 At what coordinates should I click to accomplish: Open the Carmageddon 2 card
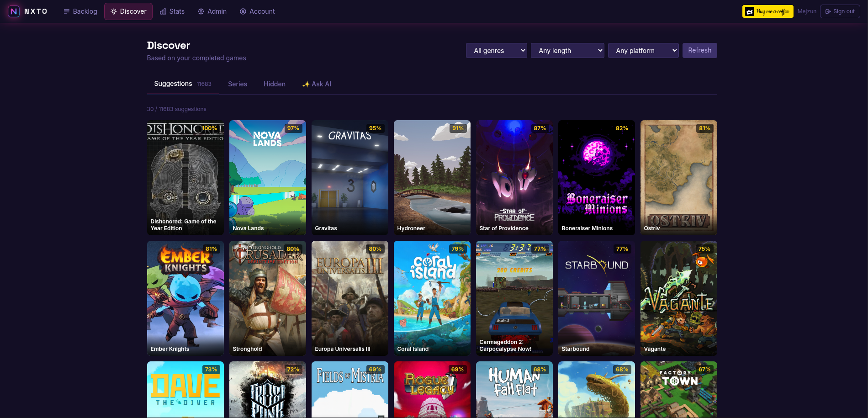514,298
